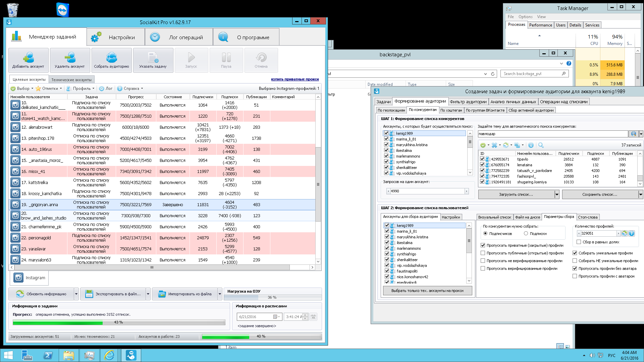Open the Лог операций tab

(x=179, y=37)
